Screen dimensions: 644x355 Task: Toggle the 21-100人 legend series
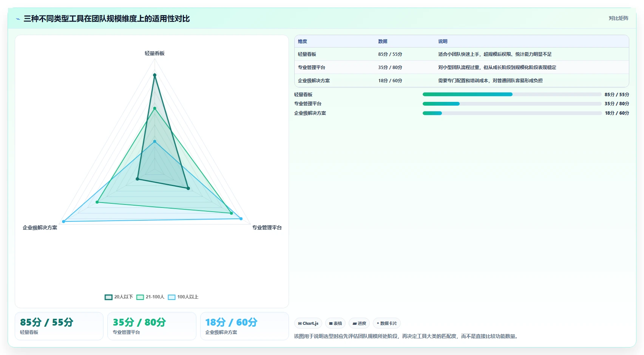(150, 297)
